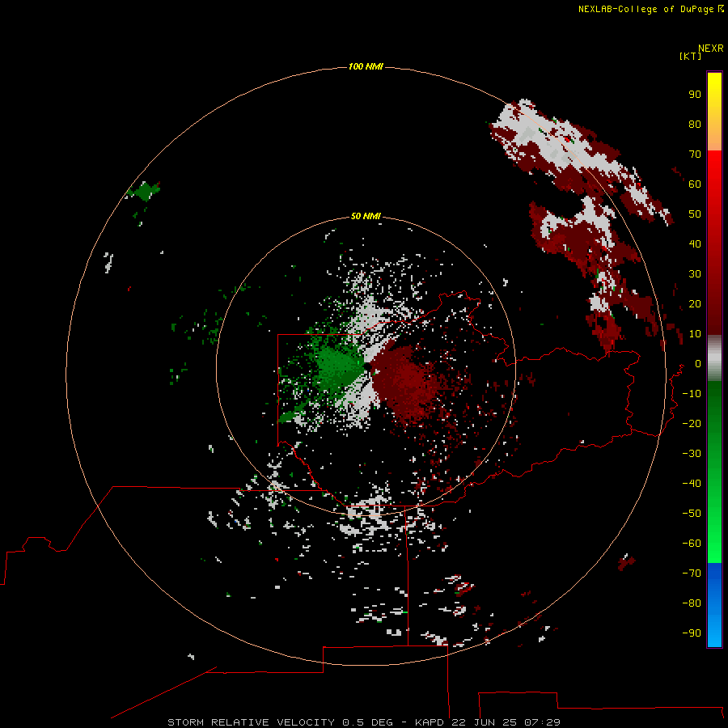Screen dimensions: 728x728
Task: Click the 0.5 DEG elevation text
Action: (367, 722)
